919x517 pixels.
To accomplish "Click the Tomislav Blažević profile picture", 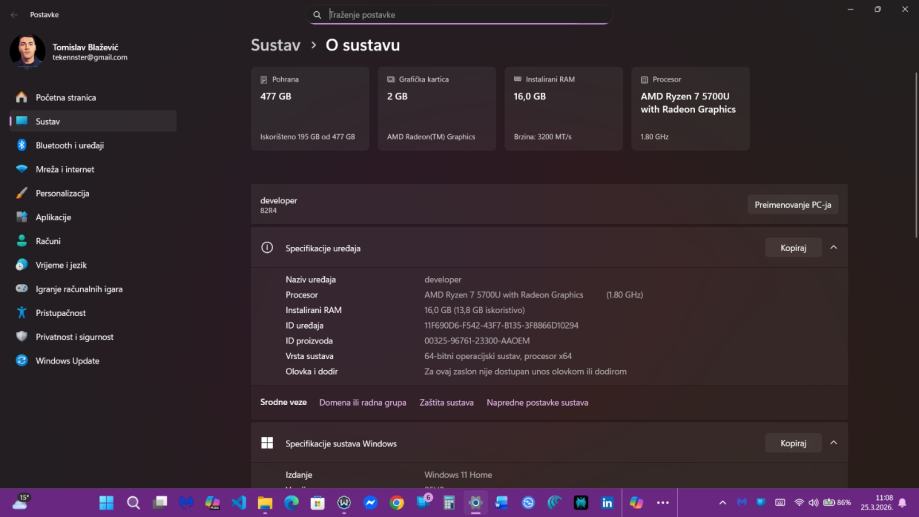I will (27, 51).
